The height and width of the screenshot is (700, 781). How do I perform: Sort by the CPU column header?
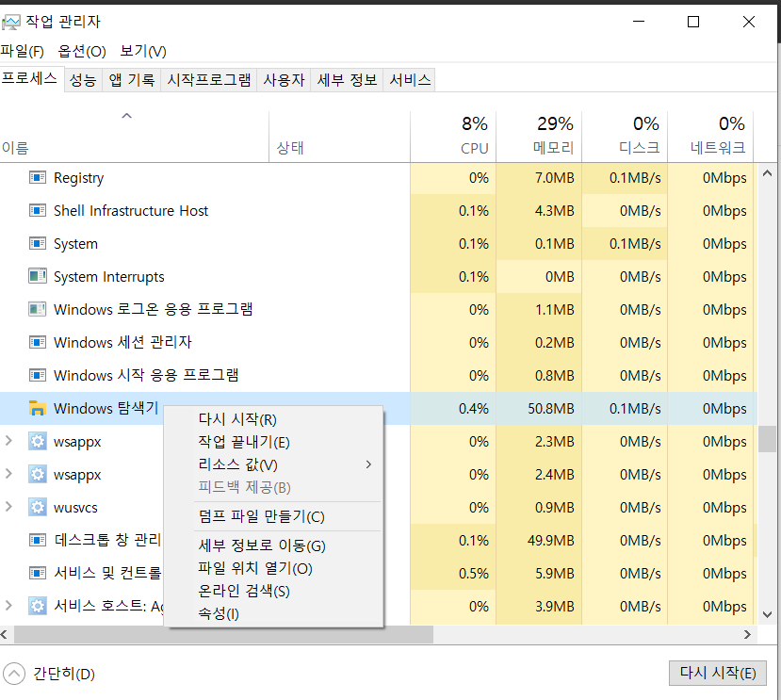tap(453, 137)
